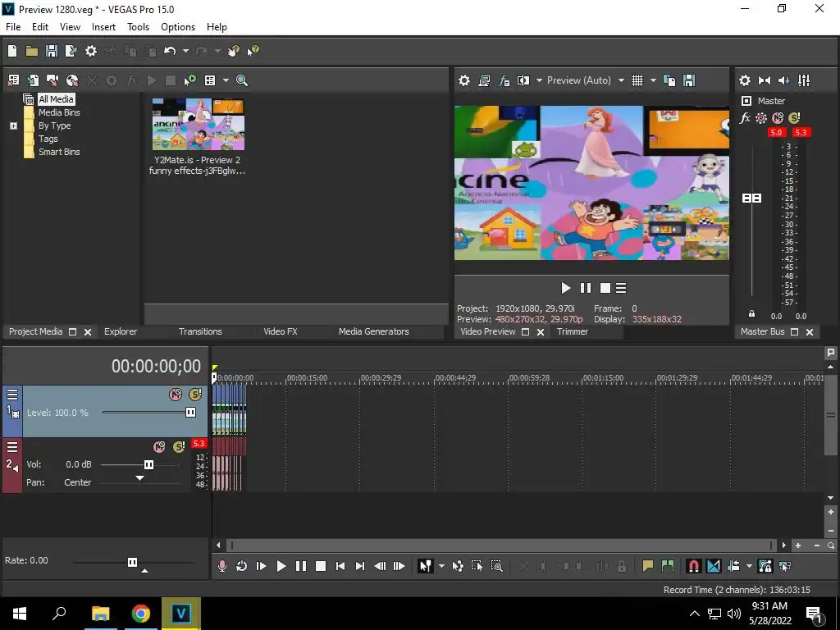Open the Options menu
This screenshot has width=840, height=630.
[178, 27]
